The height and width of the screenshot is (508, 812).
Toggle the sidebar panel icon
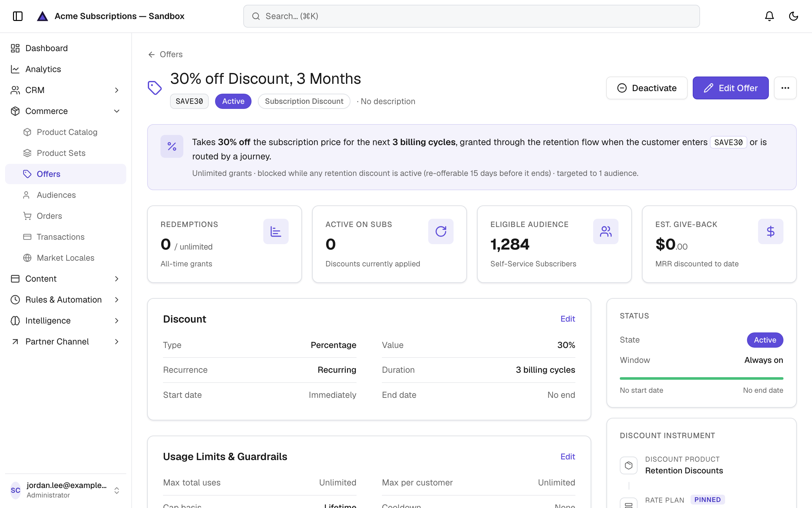tap(18, 16)
